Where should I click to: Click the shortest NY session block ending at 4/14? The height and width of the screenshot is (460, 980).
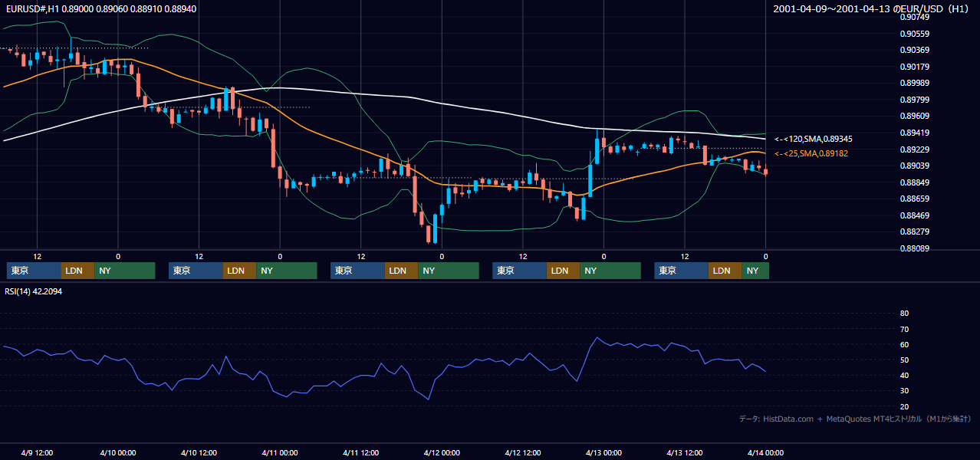pyautogui.click(x=755, y=271)
